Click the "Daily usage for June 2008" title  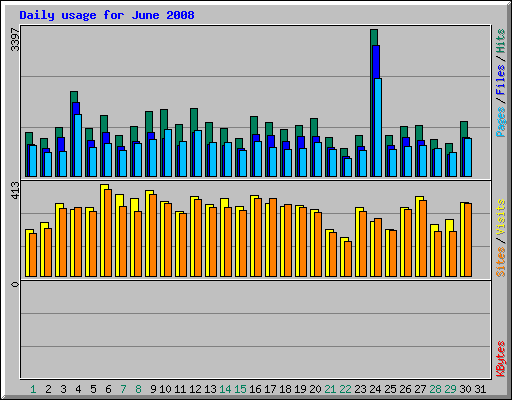[x=107, y=15]
